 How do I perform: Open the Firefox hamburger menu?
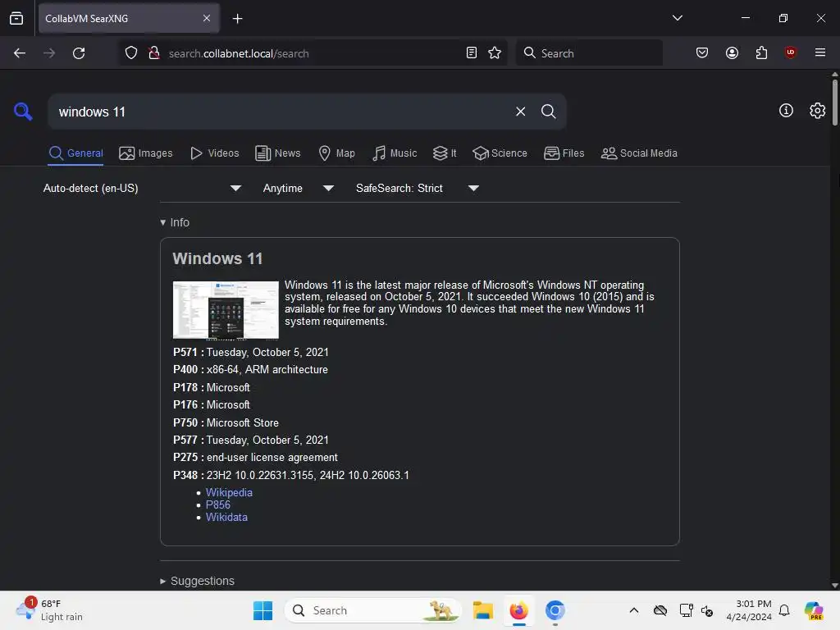point(819,52)
